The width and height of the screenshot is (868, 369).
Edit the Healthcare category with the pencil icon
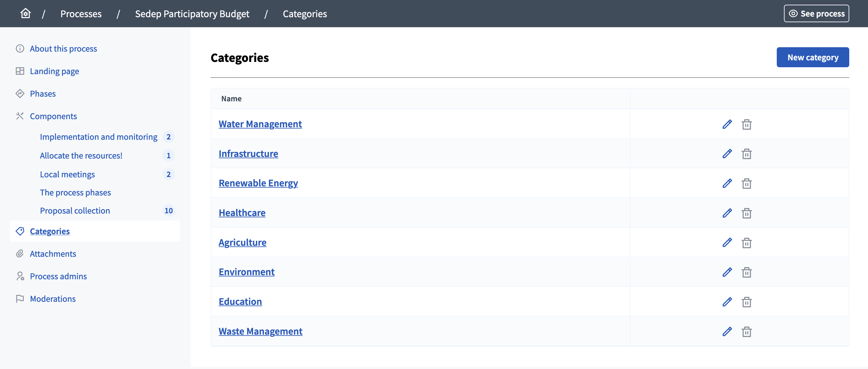tap(727, 213)
